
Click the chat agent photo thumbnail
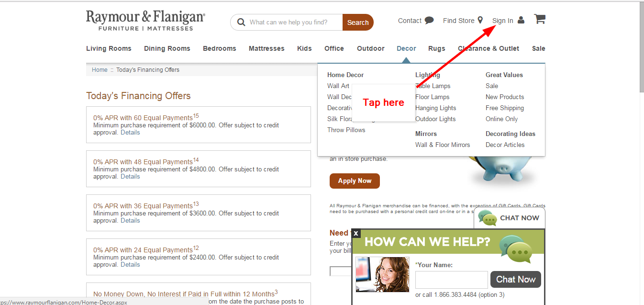(383, 274)
